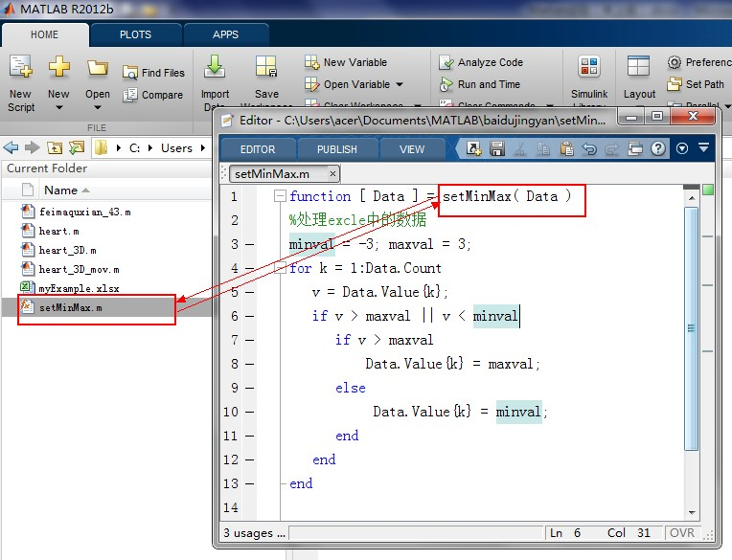Go up one folder level

55,147
